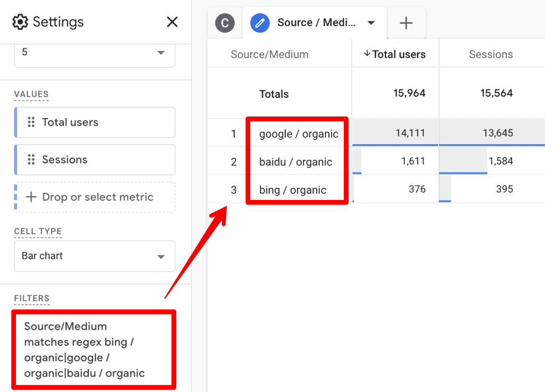
Task: Click the C avatar circle icon
Action: click(x=225, y=23)
